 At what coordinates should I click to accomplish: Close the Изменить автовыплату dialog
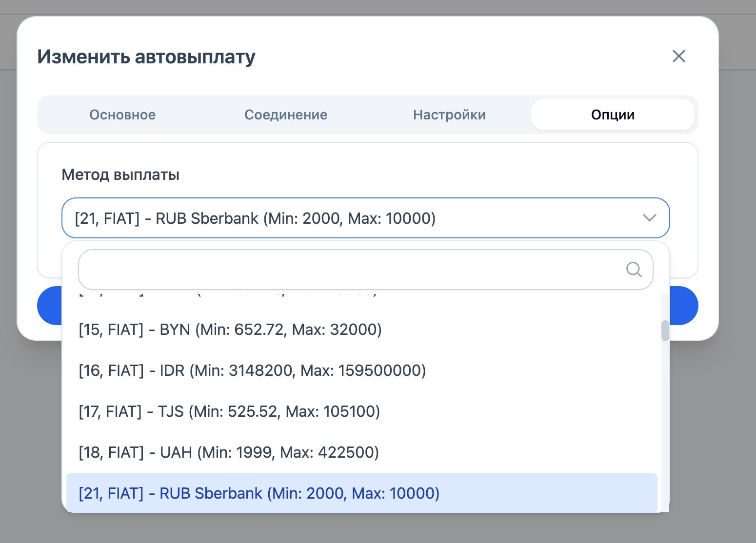point(678,56)
